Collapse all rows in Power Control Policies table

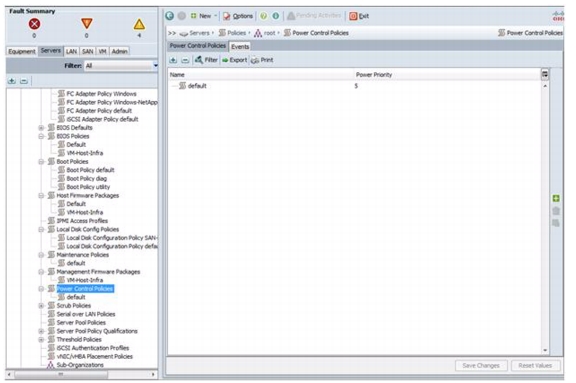coord(185,60)
